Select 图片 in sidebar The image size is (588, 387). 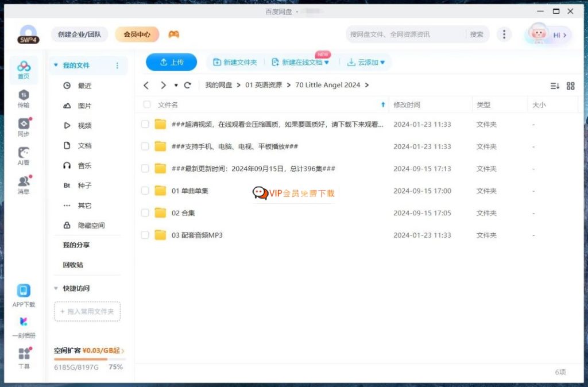tap(84, 106)
